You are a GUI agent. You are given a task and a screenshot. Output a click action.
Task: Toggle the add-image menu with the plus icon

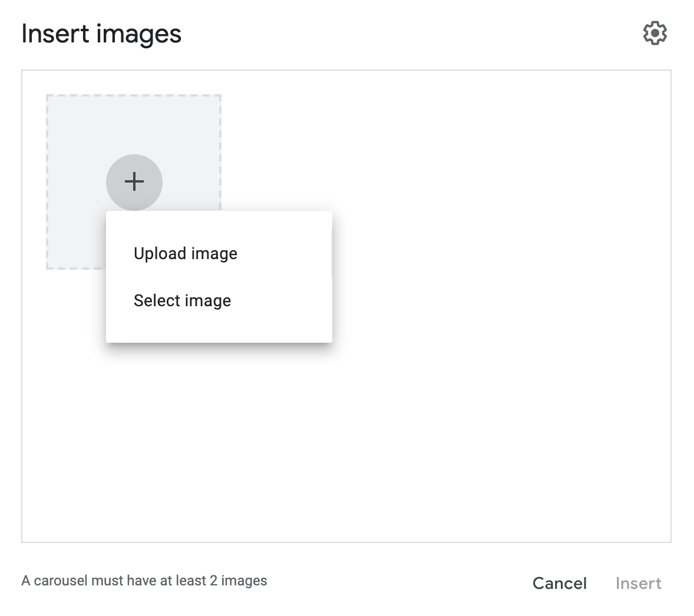tap(134, 183)
